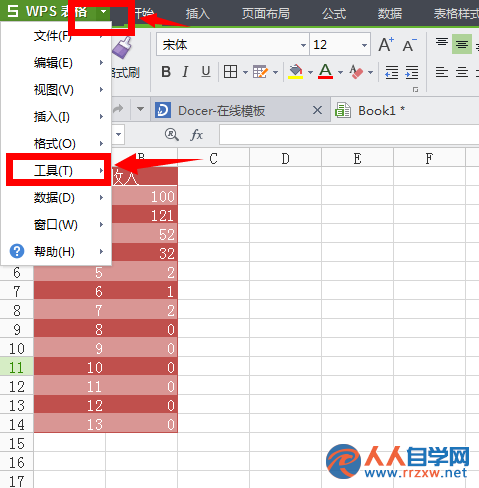The height and width of the screenshot is (488, 479).
Task: Decrease indent icon
Action: point(392,72)
